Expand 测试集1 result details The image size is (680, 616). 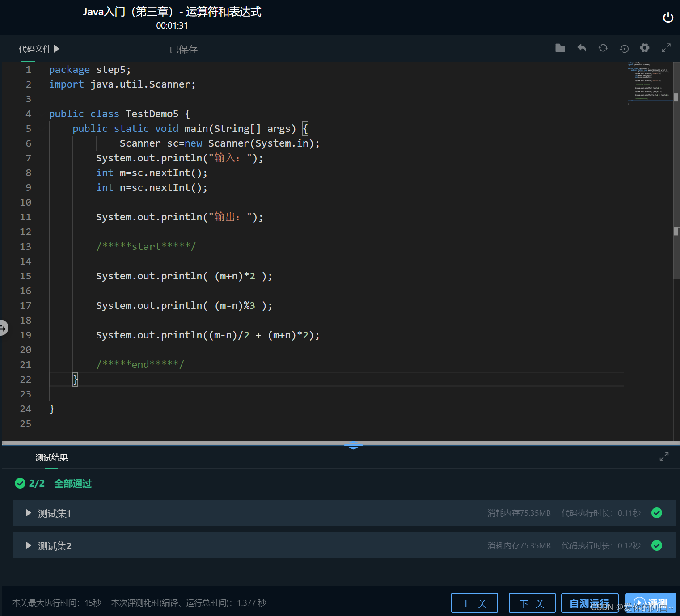28,513
